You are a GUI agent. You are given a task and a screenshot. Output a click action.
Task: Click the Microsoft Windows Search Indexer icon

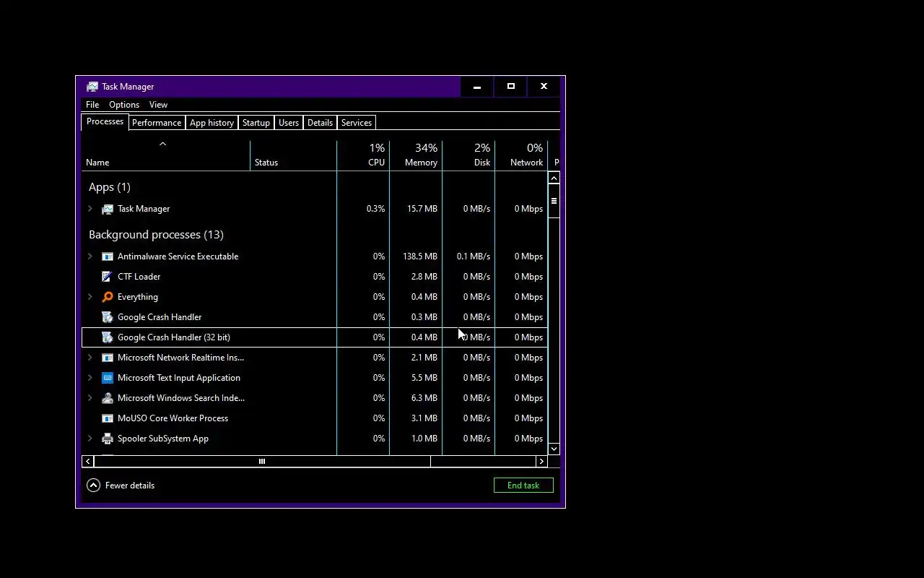tap(108, 398)
